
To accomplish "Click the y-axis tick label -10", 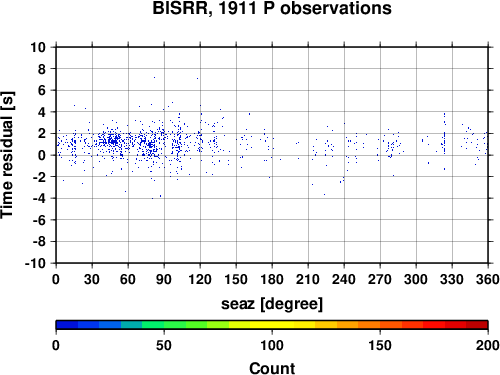I will [36, 263].
